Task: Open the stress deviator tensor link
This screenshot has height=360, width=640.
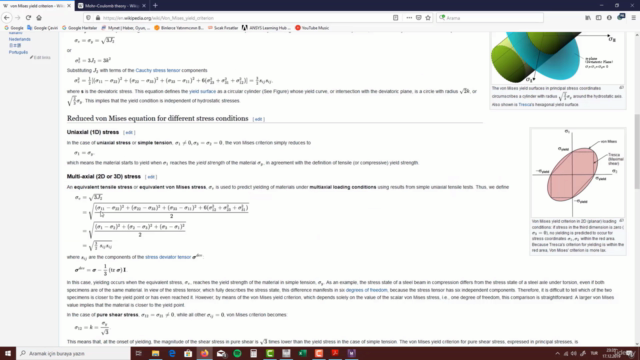Action: 168,257
